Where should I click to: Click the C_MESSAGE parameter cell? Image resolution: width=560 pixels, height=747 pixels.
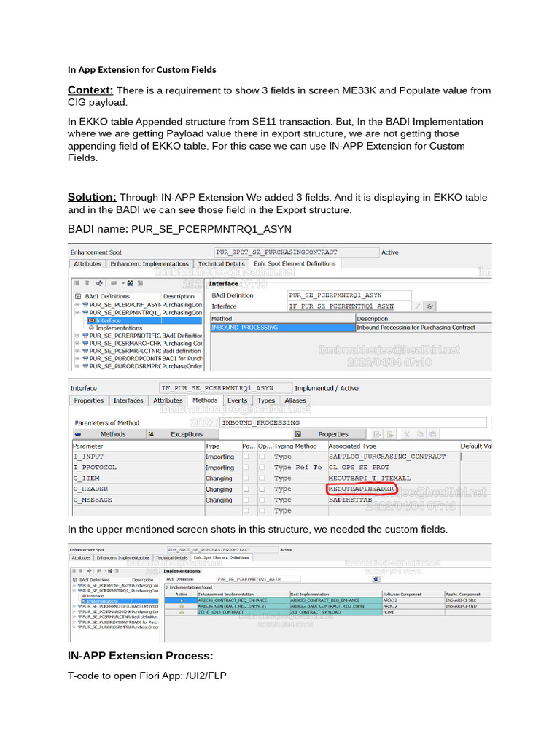[138, 500]
